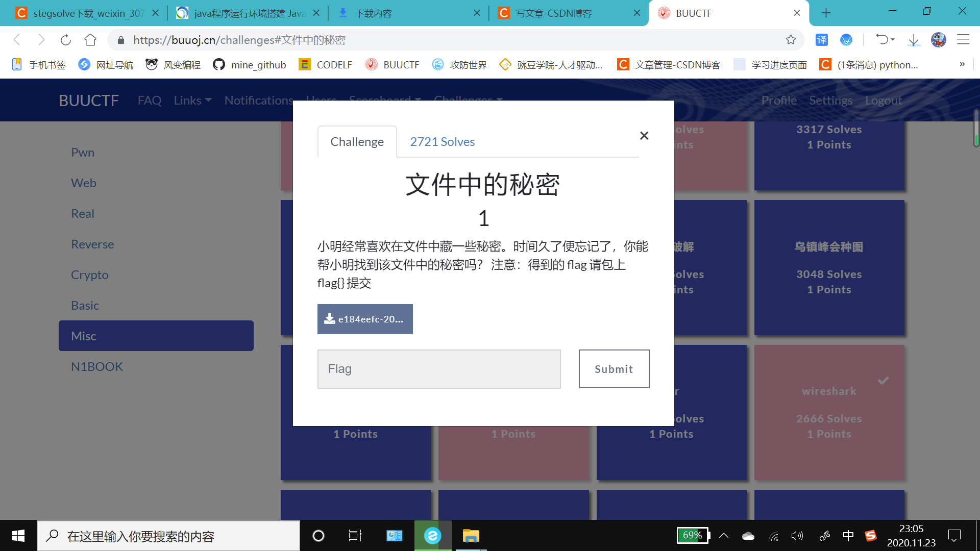Expand the bookmarks bar overflow chevron
980x551 pixels.
(x=962, y=64)
